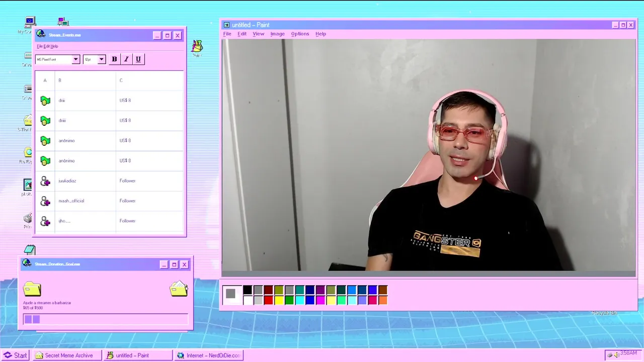Open the File menu in Paint

(x=227, y=34)
